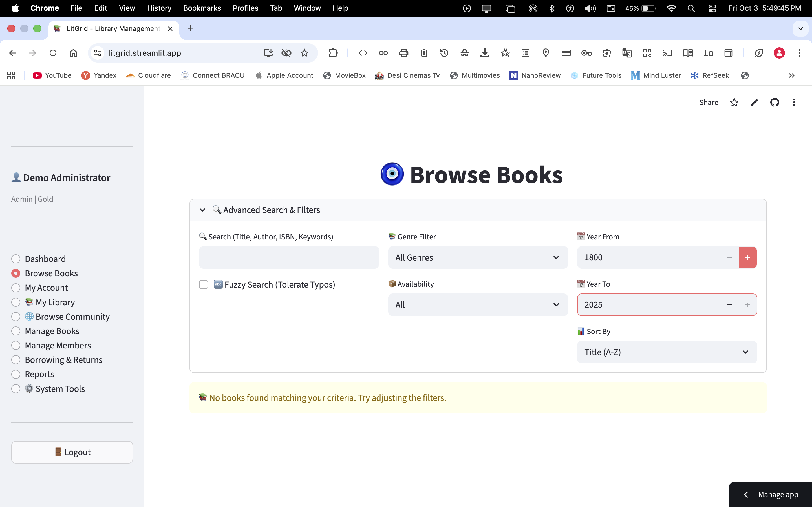This screenshot has width=812, height=507.
Task: Collapse Advanced Search & Filters expander
Action: [202, 210]
